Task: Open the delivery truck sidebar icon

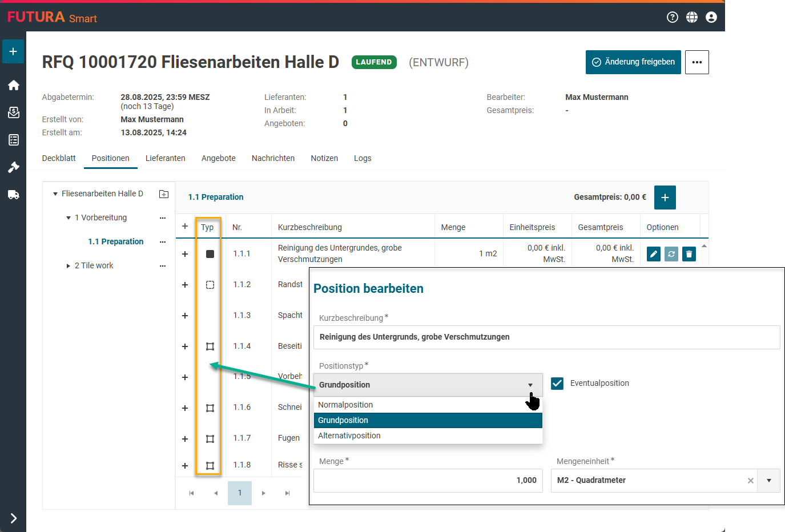Action: [x=14, y=195]
